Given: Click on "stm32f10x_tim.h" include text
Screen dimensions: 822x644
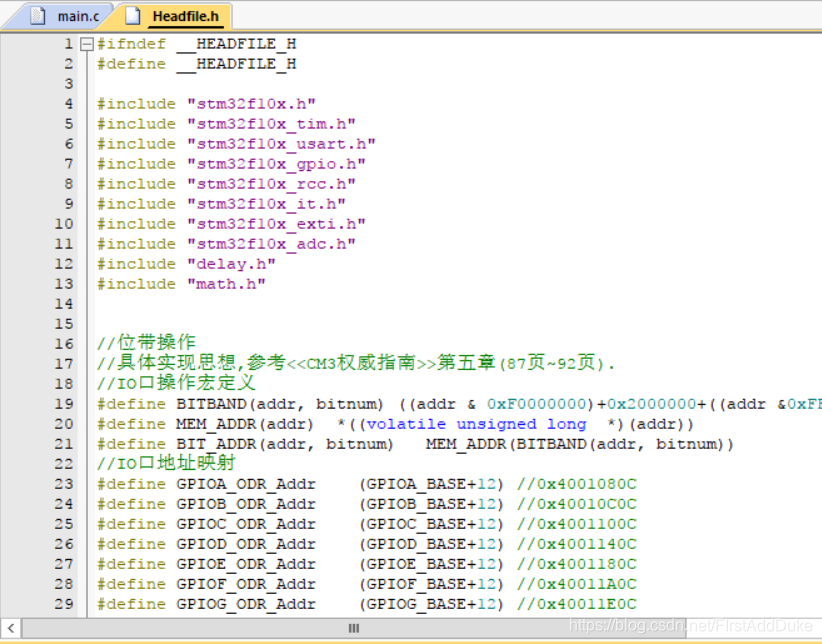Looking at the screenshot, I should (271, 124).
